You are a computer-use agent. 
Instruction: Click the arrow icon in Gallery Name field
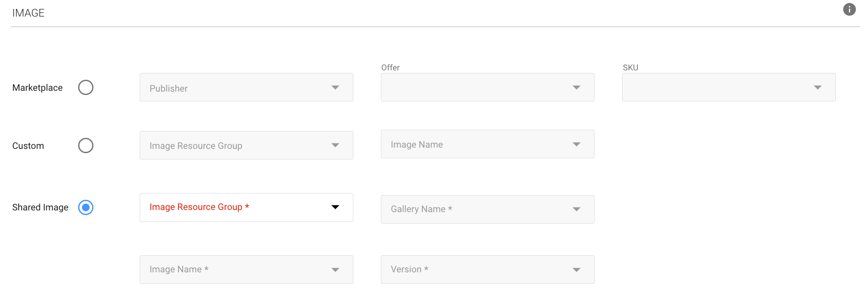(x=576, y=209)
